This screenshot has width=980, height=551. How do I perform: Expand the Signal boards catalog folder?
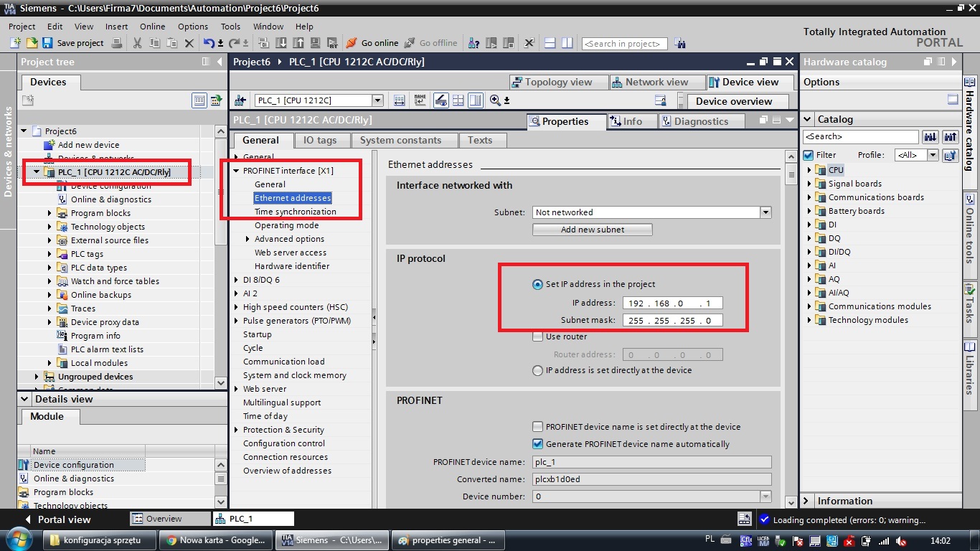[x=809, y=184]
